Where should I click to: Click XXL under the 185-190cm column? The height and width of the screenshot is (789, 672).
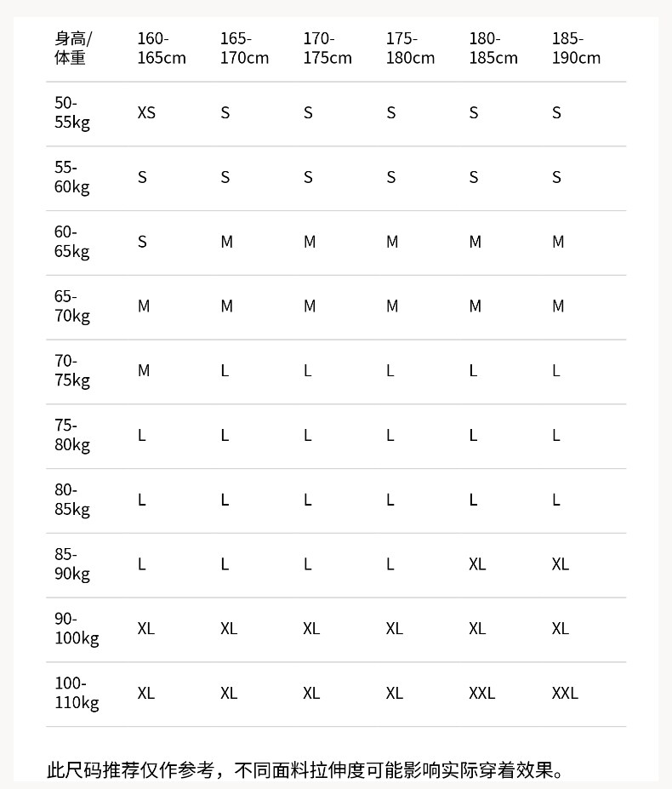(x=565, y=693)
